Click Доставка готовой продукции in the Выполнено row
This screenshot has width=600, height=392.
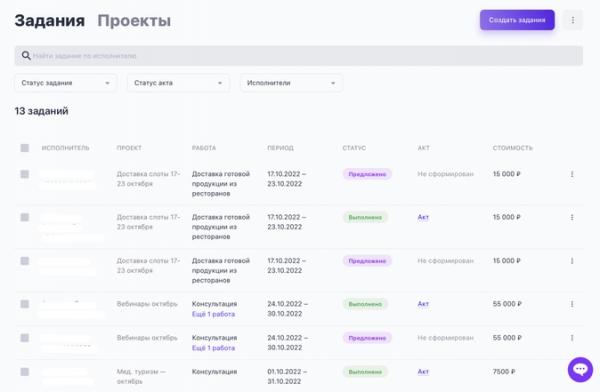[220, 227]
